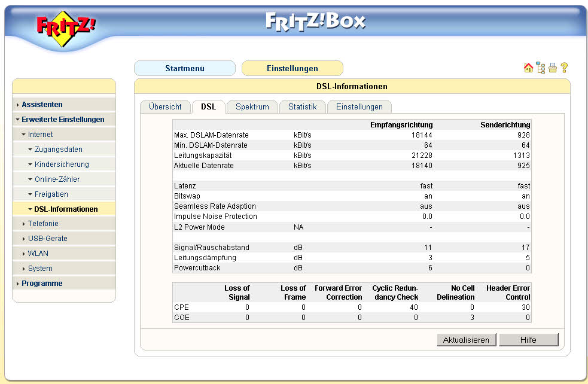The image size is (588, 384).
Task: Go to Startmenü
Action: [x=185, y=68]
